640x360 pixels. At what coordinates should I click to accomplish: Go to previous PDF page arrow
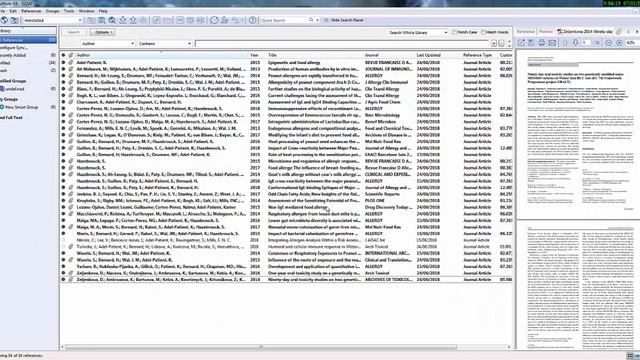click(565, 42)
